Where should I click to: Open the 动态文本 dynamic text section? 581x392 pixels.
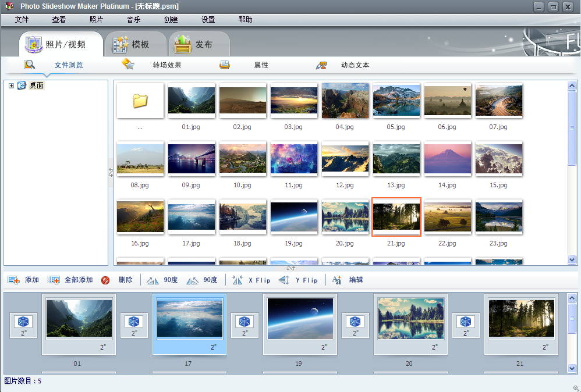click(x=355, y=65)
